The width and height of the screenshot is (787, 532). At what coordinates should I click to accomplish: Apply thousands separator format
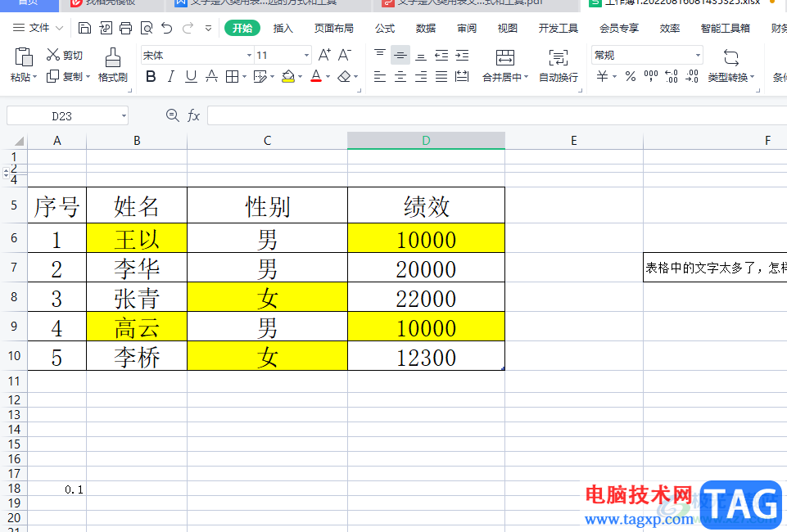click(x=651, y=76)
